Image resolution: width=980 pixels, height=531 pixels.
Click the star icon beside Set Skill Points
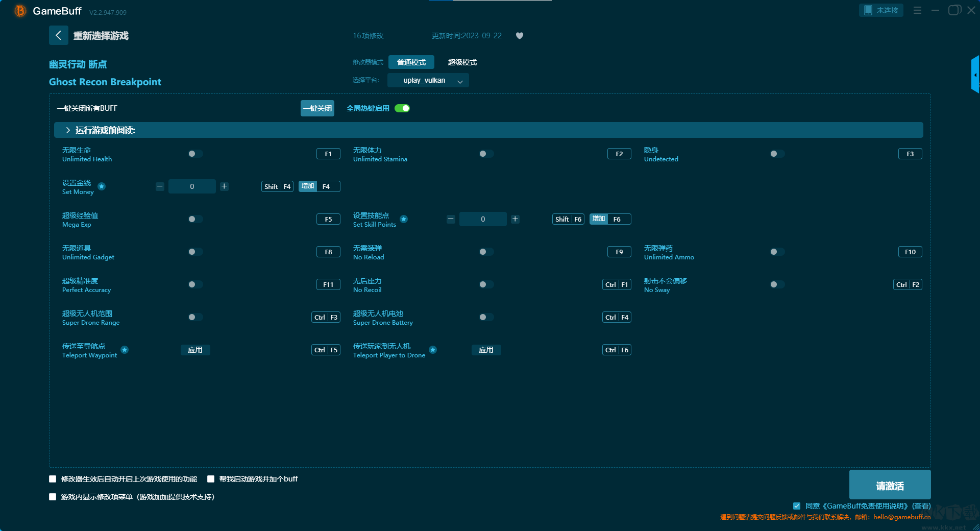click(x=404, y=219)
